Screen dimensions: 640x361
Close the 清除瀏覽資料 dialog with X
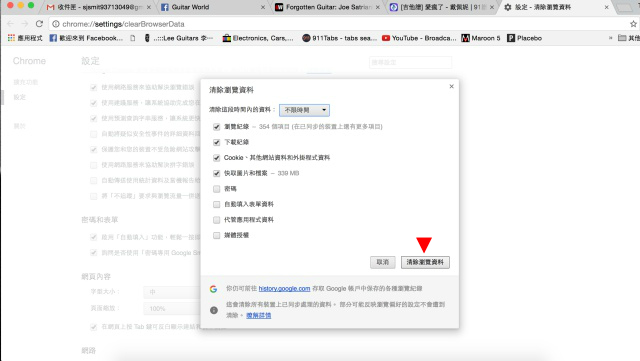pos(451,86)
